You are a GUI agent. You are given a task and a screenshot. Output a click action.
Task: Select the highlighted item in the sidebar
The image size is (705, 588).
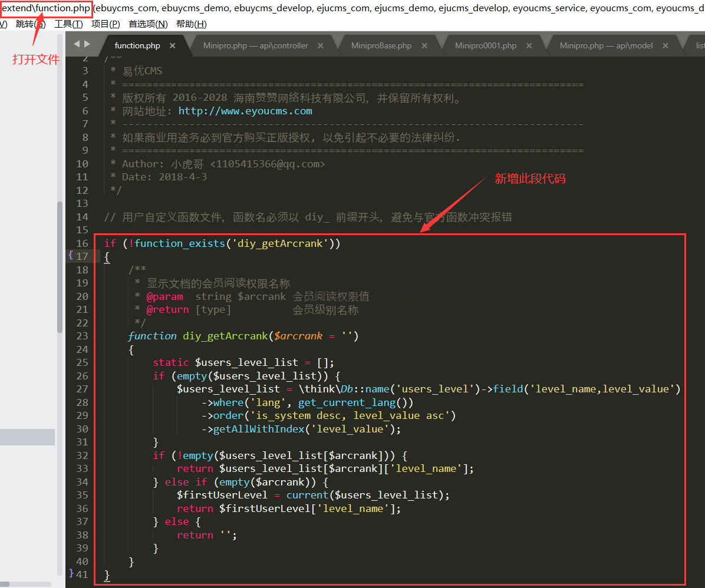click(x=27, y=437)
